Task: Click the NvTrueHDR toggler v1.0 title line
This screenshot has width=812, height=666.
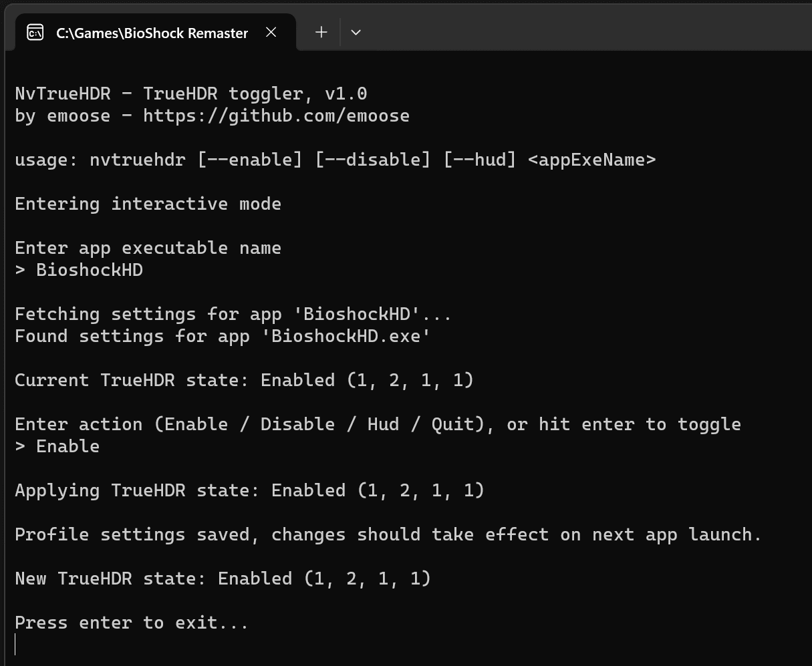Action: (191, 94)
